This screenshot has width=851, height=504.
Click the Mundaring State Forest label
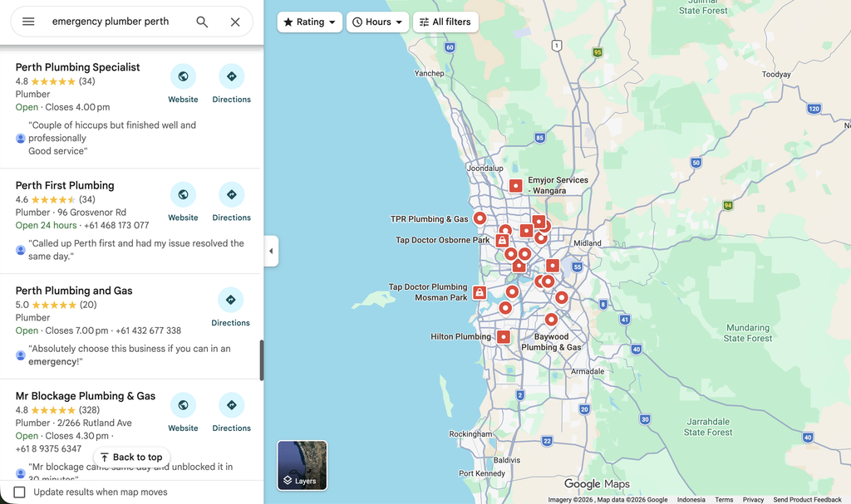[747, 333]
